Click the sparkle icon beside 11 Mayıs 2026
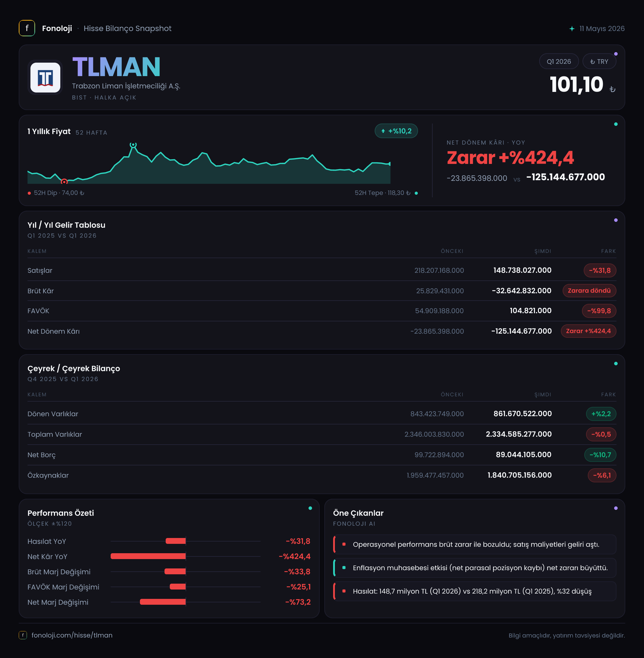The height and width of the screenshot is (658, 644). [572, 29]
